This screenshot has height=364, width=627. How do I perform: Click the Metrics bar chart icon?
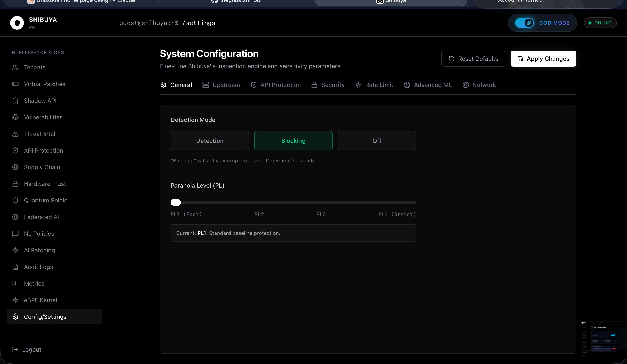pyautogui.click(x=15, y=283)
